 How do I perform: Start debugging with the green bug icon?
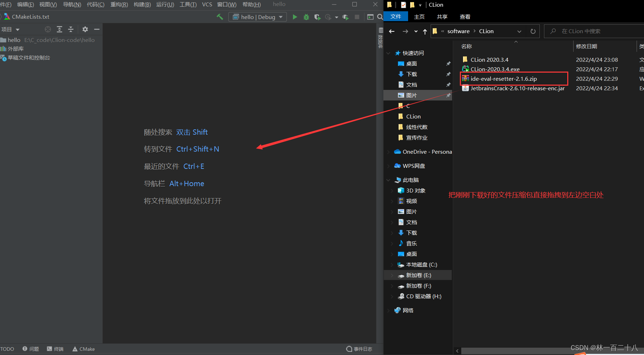pyautogui.click(x=306, y=17)
